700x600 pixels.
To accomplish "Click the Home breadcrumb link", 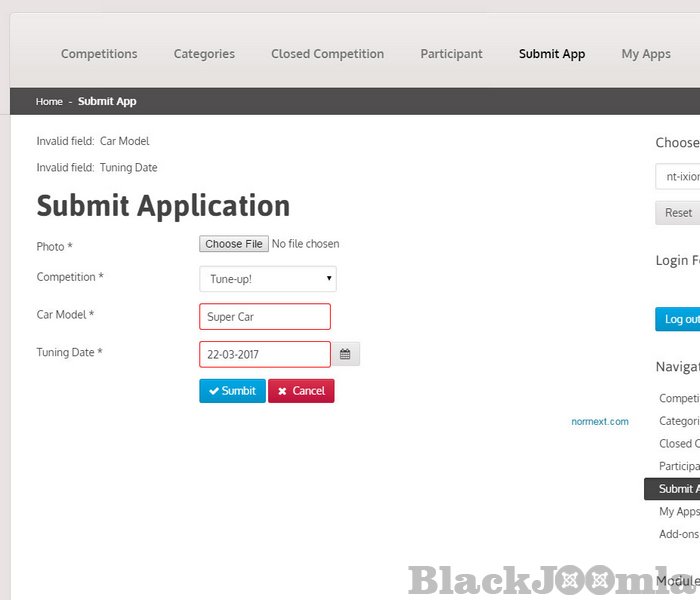I will click(x=49, y=102).
